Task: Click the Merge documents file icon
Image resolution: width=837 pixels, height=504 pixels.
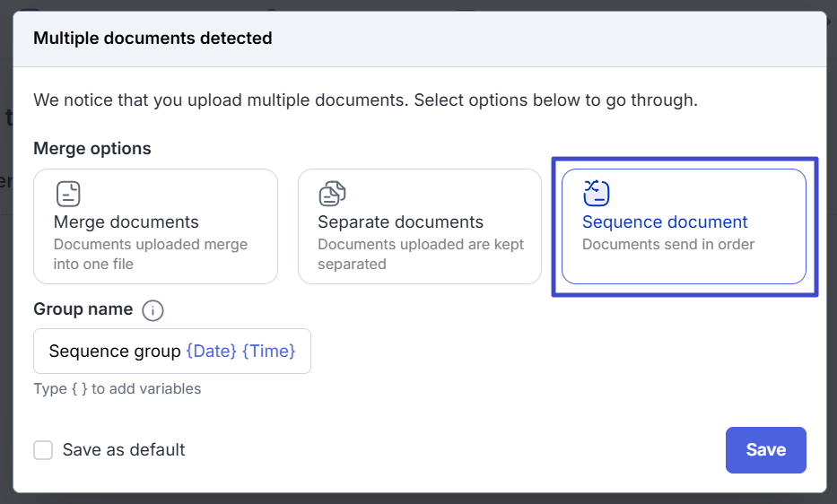Action: pyautogui.click(x=68, y=193)
